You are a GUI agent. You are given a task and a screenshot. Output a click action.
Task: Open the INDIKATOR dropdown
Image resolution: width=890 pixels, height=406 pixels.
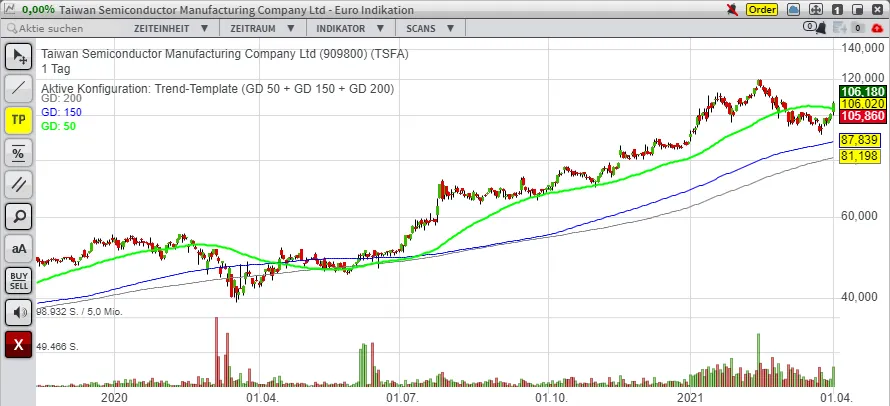349,28
